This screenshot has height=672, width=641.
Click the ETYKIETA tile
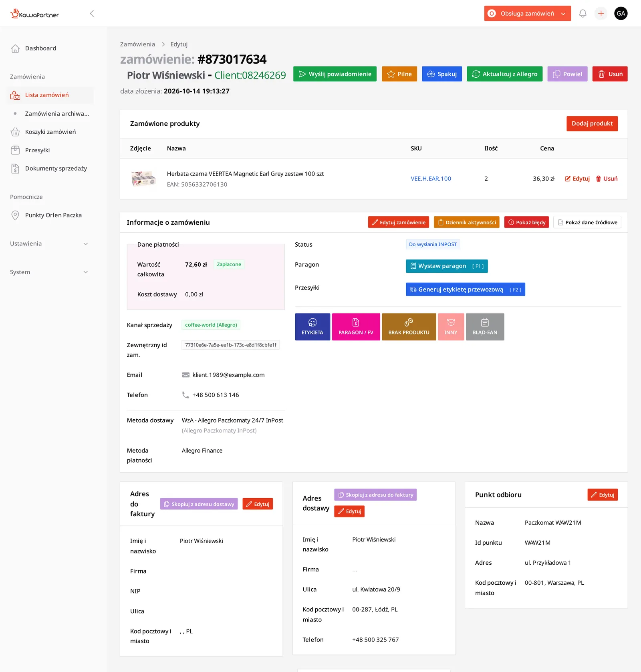coord(312,327)
